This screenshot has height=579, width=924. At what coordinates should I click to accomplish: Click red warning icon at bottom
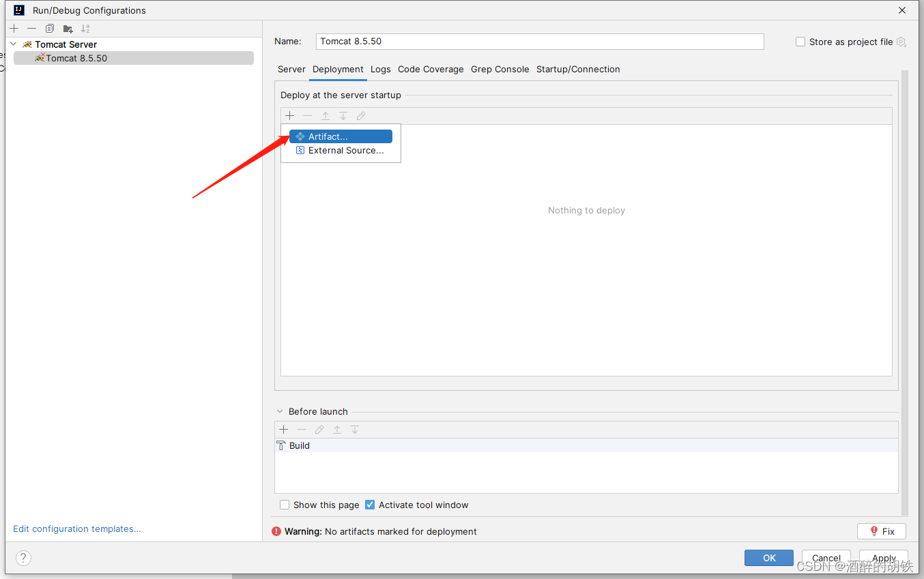(x=276, y=531)
